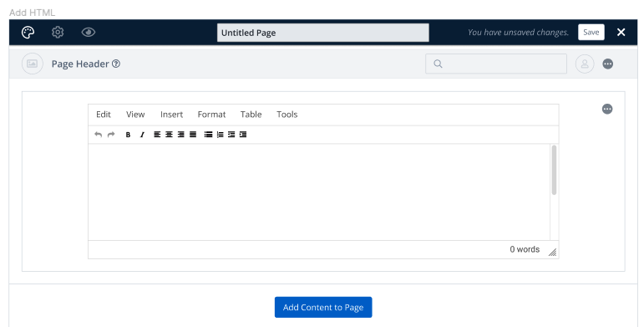
Task: Click the Redo arrow
Action: point(111,135)
